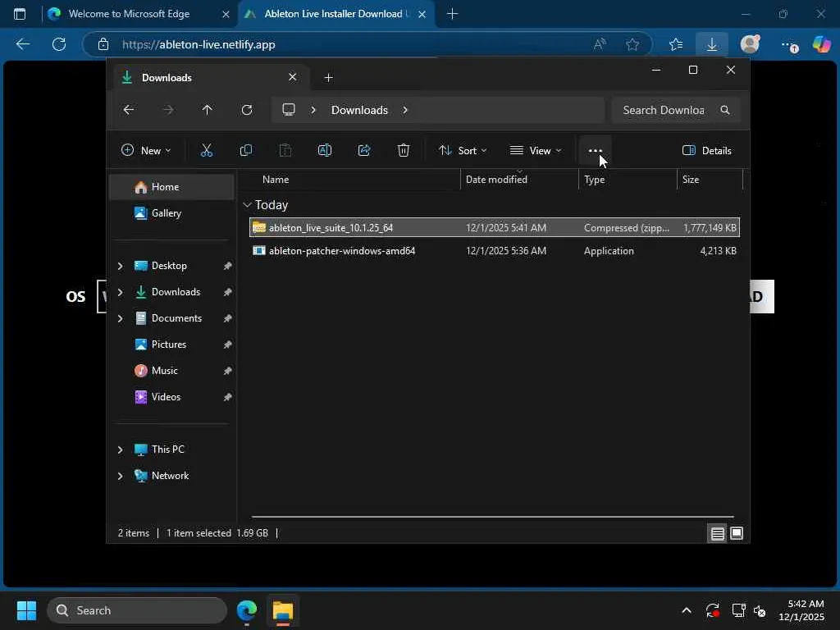
Task: Toggle the Details pane button
Action: point(706,151)
